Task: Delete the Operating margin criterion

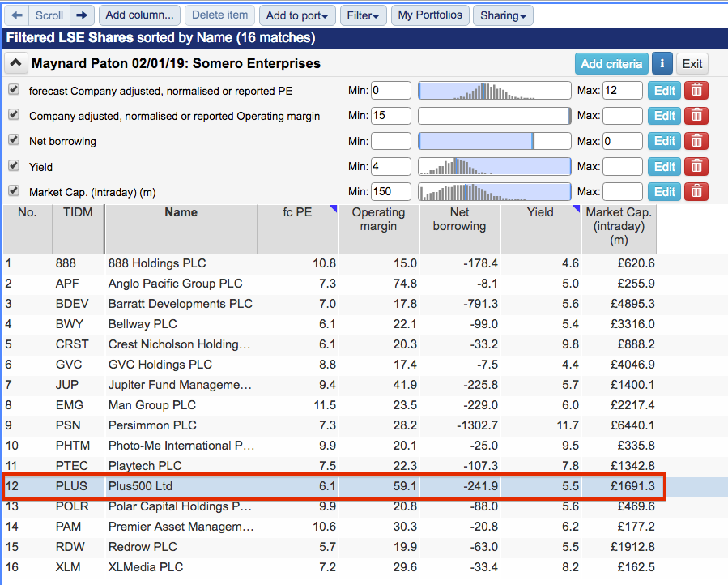Action: [x=696, y=116]
